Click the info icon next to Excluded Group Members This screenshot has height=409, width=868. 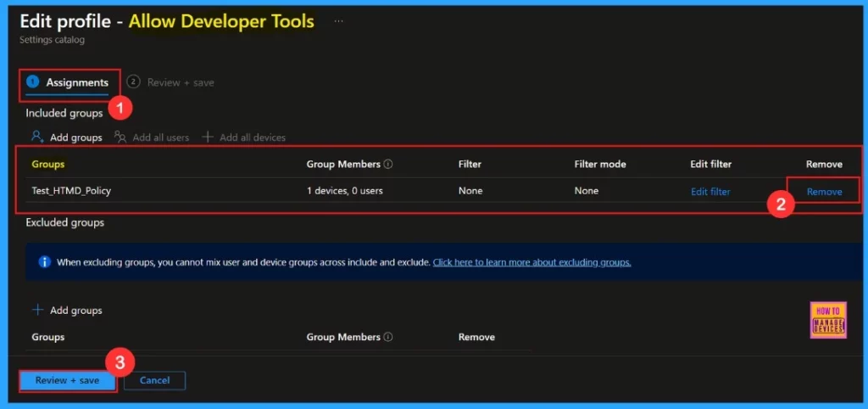388,337
